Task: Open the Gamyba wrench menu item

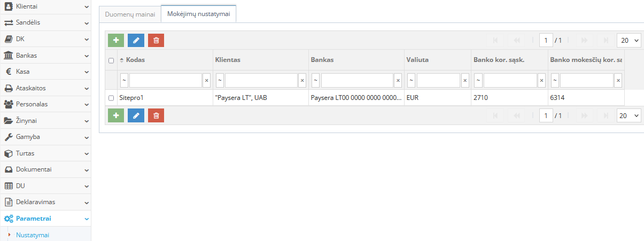Action: 45,137
